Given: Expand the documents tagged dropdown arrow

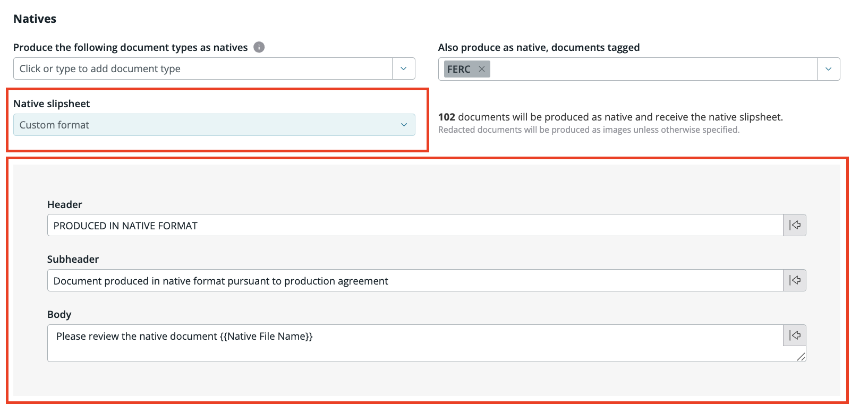Looking at the screenshot, I should 828,69.
